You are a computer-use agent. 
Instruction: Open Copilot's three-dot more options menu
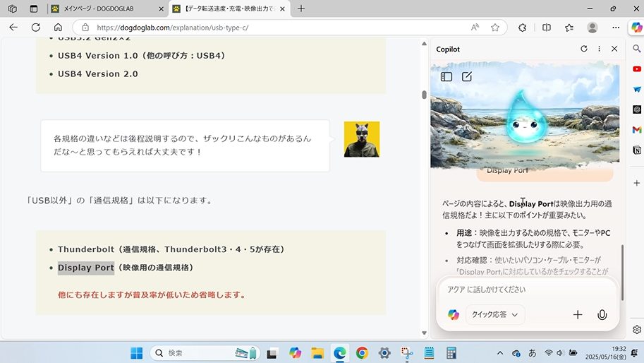599,49
